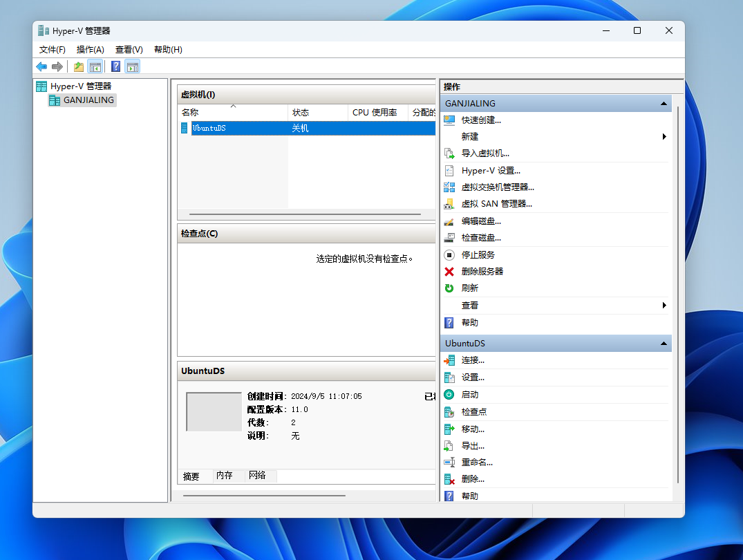Viewport: 743px width, 560px height.
Task: Sort virtual machines by 名称 column
Action: pyautogui.click(x=233, y=113)
